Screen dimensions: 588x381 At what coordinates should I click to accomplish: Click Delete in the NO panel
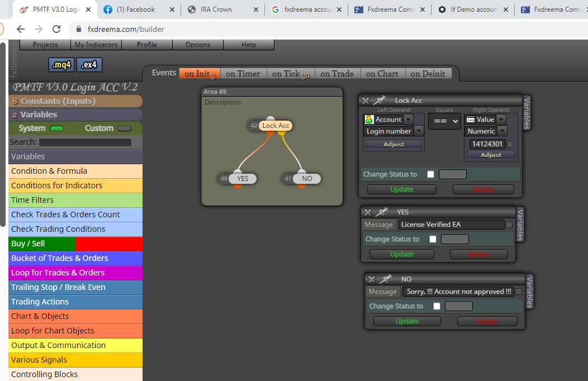487,321
